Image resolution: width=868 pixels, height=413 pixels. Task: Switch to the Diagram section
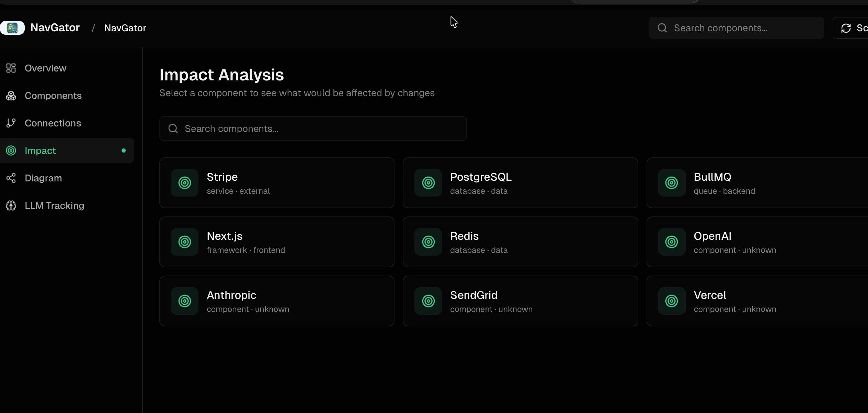(43, 178)
